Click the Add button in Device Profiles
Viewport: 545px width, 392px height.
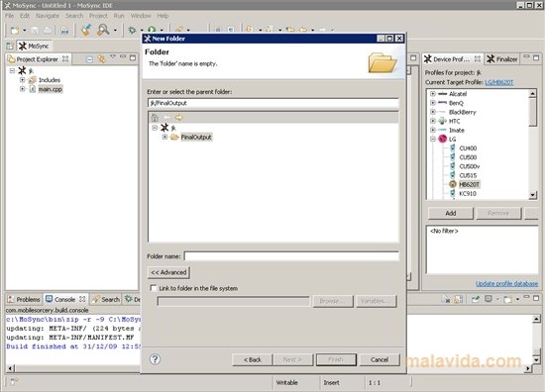coord(451,213)
